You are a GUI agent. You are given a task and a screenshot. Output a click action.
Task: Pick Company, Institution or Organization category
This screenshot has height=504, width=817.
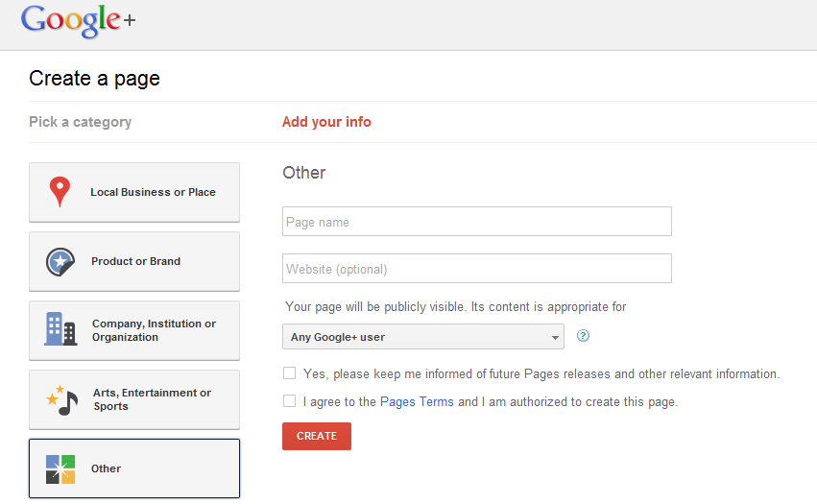click(134, 330)
